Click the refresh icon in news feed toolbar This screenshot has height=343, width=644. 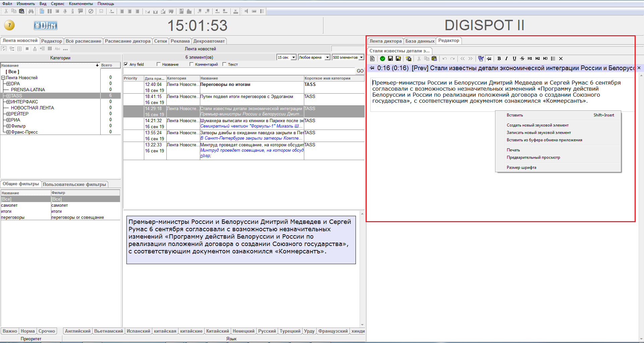pos(4,49)
